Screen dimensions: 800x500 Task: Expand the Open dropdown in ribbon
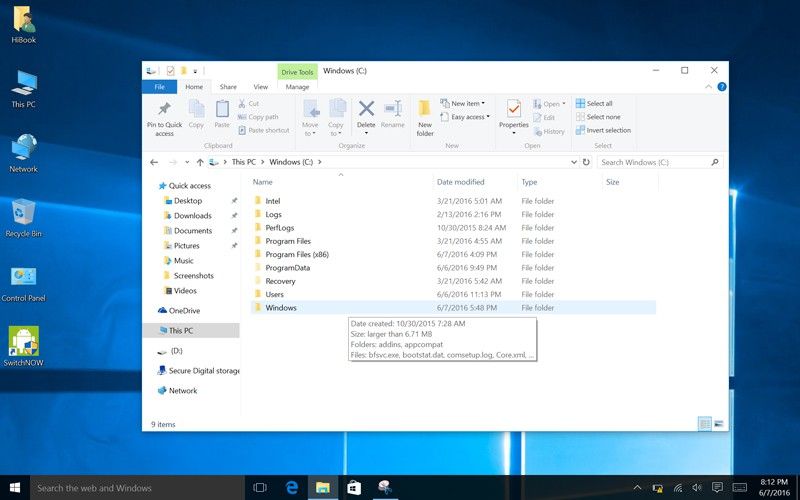(x=549, y=104)
